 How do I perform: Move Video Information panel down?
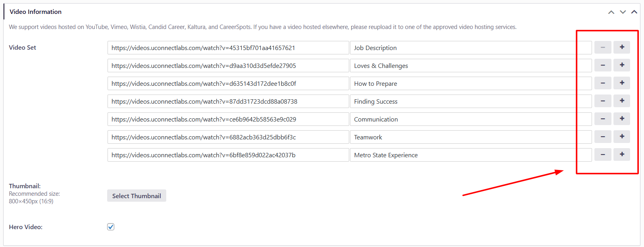(623, 12)
